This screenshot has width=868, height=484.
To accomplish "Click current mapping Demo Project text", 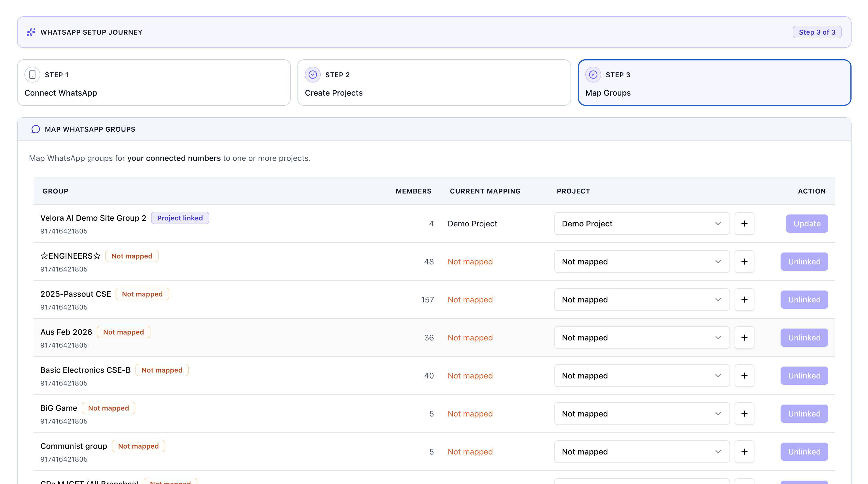I will click(472, 224).
